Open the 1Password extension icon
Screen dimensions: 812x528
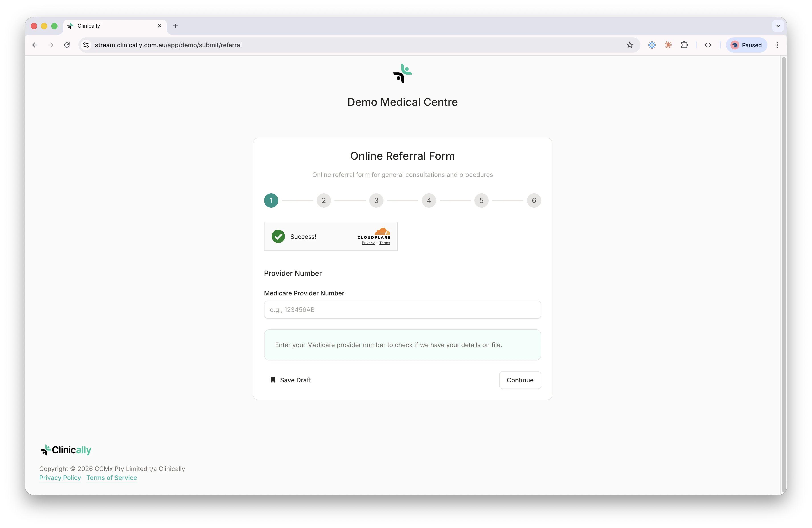coord(652,45)
